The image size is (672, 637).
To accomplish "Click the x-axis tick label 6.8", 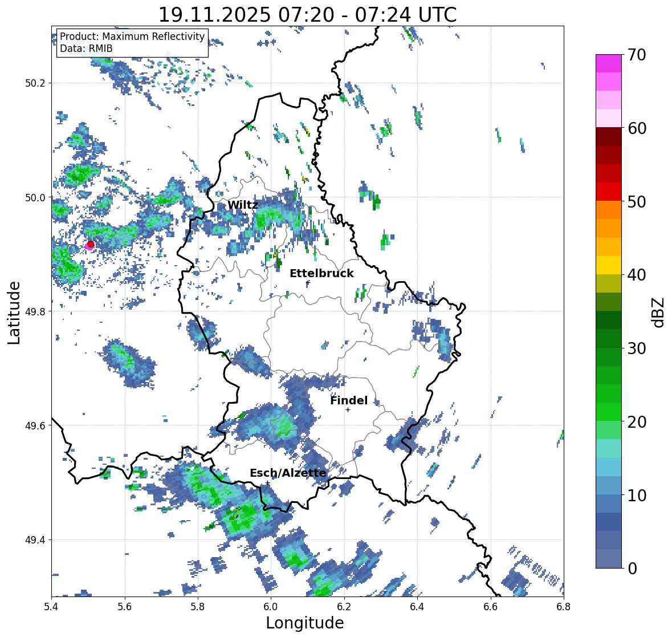I will click(564, 607).
